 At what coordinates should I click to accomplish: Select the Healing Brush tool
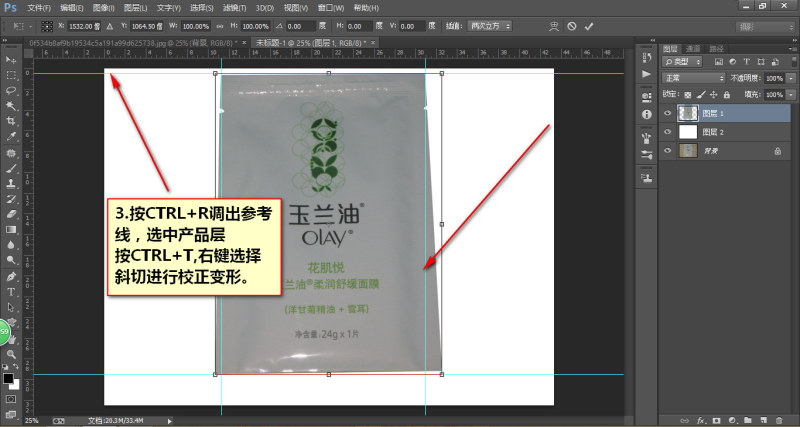tap(11, 153)
